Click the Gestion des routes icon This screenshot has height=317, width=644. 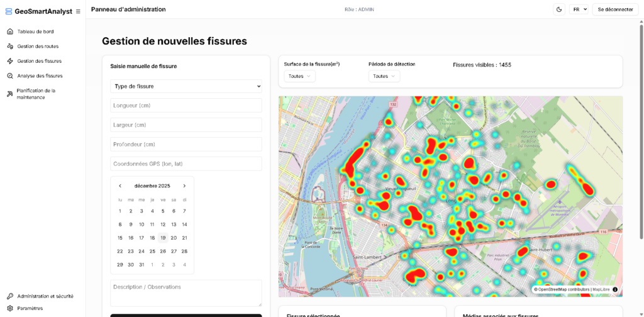[10, 46]
